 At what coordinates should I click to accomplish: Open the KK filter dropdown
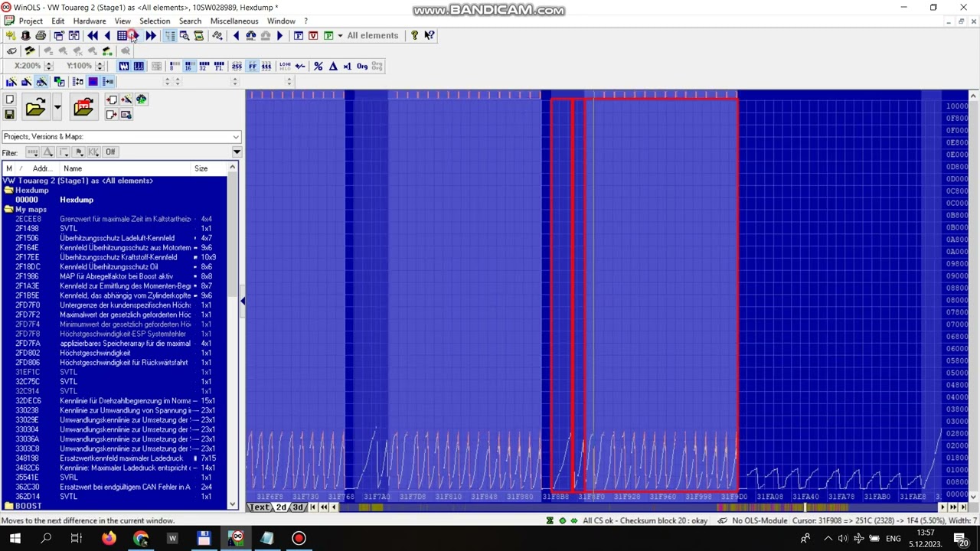tap(94, 152)
